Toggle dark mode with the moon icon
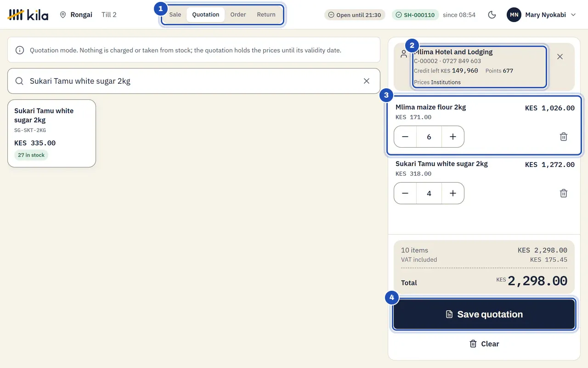Screen dimensions: 588x368 click(492, 15)
